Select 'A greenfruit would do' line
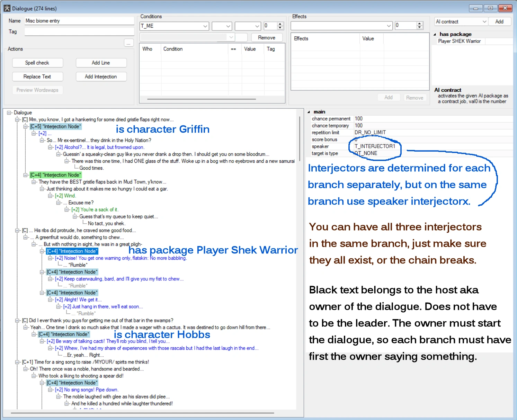 77,237
